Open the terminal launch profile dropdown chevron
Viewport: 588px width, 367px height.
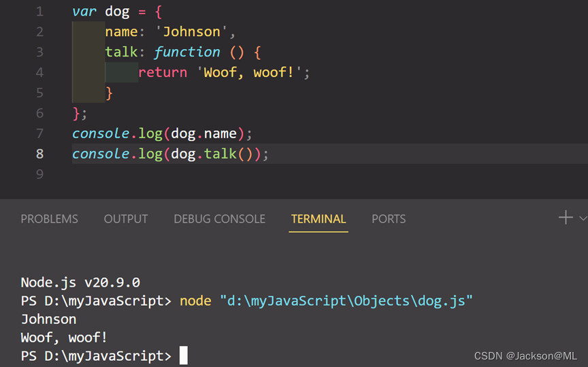click(x=583, y=219)
